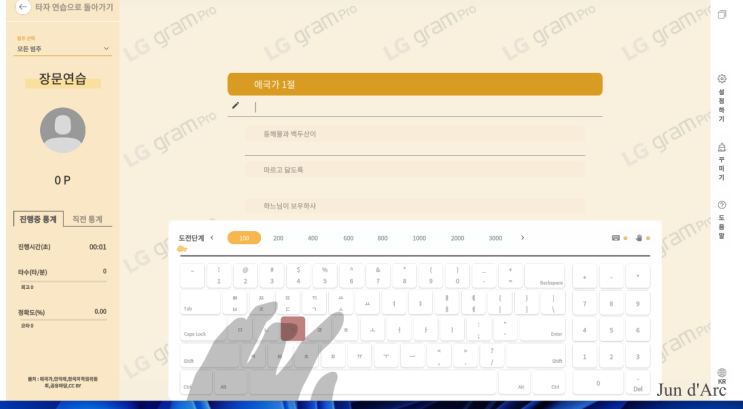Click the numpad 5 key
The width and height of the screenshot is (743, 409).
pos(611,330)
